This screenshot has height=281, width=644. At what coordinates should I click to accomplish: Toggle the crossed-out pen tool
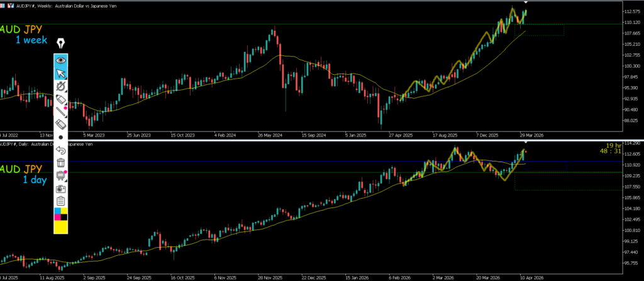pos(61,86)
